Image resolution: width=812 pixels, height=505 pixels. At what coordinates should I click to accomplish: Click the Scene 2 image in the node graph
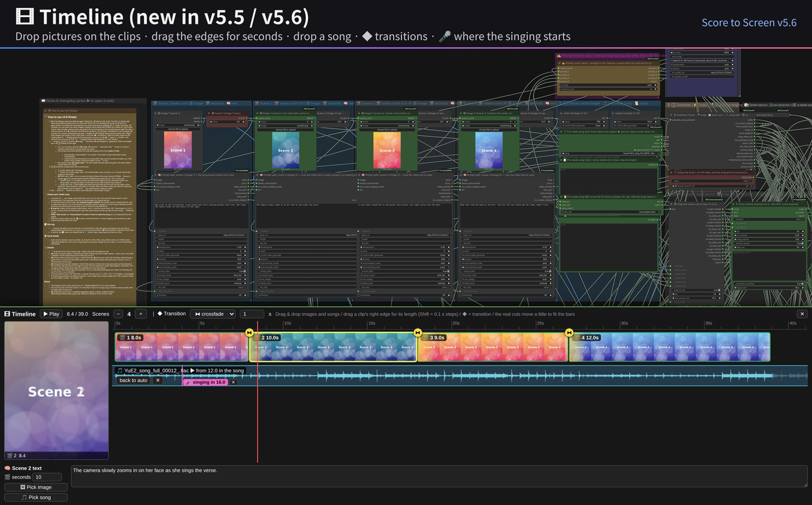pos(285,149)
